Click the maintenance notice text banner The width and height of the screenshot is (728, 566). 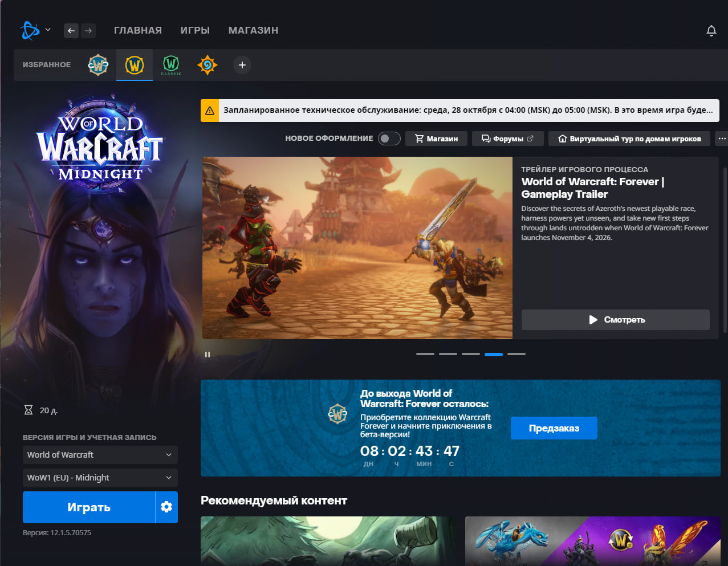coord(469,111)
